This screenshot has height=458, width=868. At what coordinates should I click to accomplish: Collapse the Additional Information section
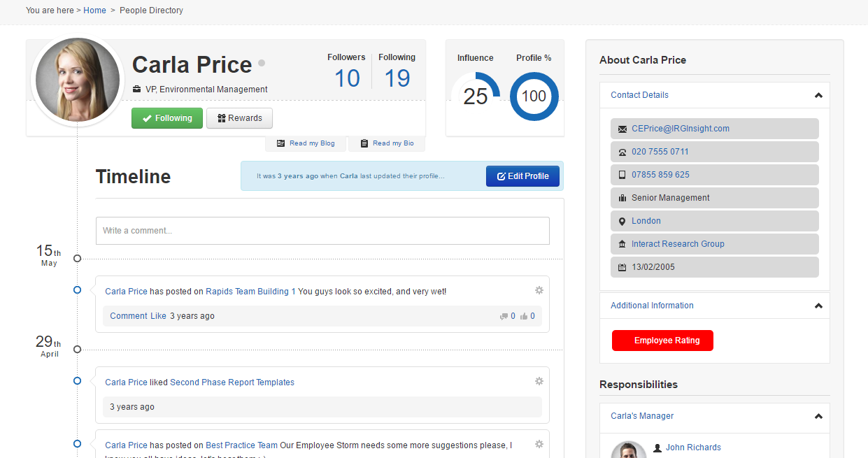[x=818, y=306]
